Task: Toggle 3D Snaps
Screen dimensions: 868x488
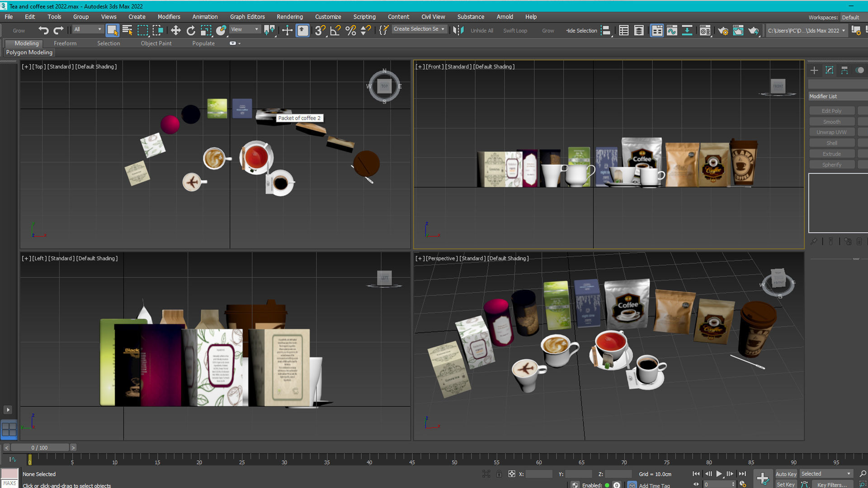Action: point(320,30)
